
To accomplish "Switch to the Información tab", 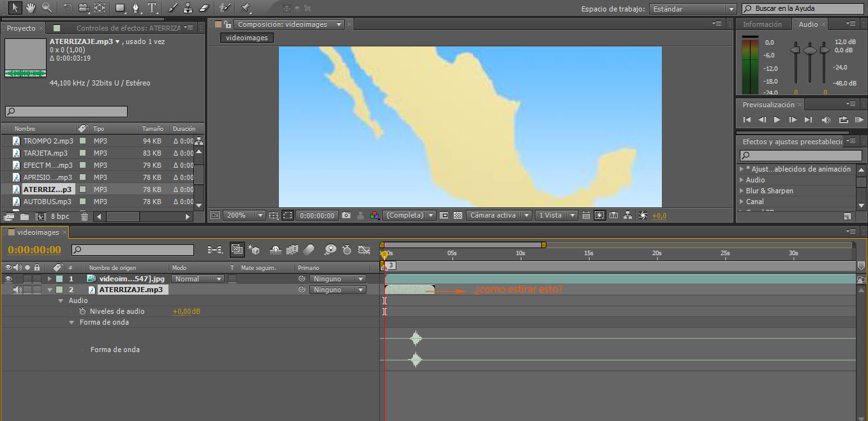I will 762,24.
